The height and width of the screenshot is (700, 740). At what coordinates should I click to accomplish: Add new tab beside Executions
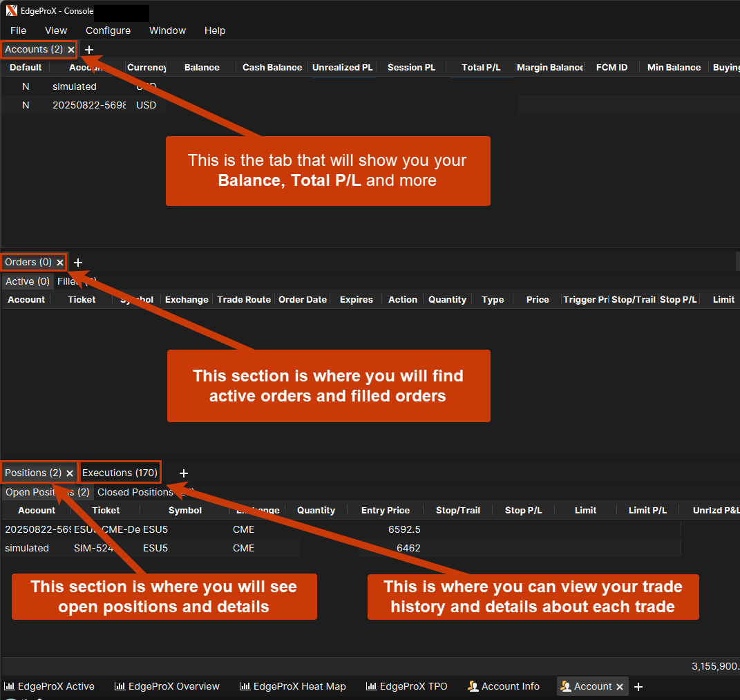tap(183, 473)
